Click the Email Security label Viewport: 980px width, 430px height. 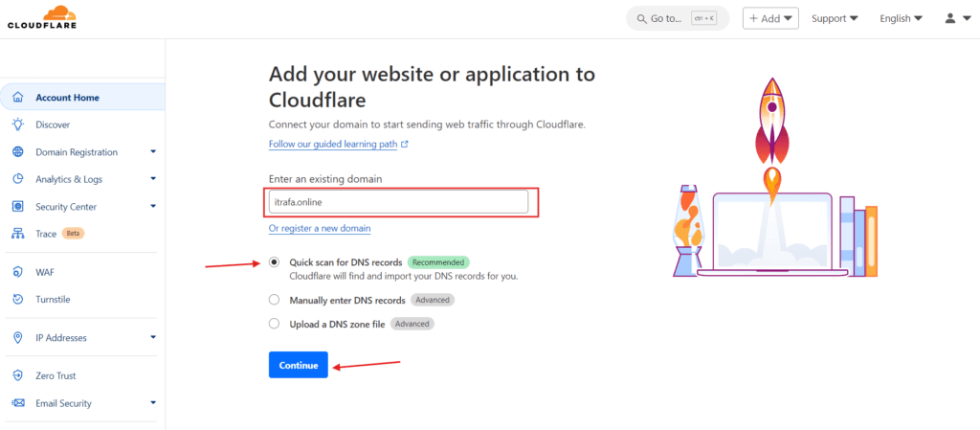pos(64,403)
